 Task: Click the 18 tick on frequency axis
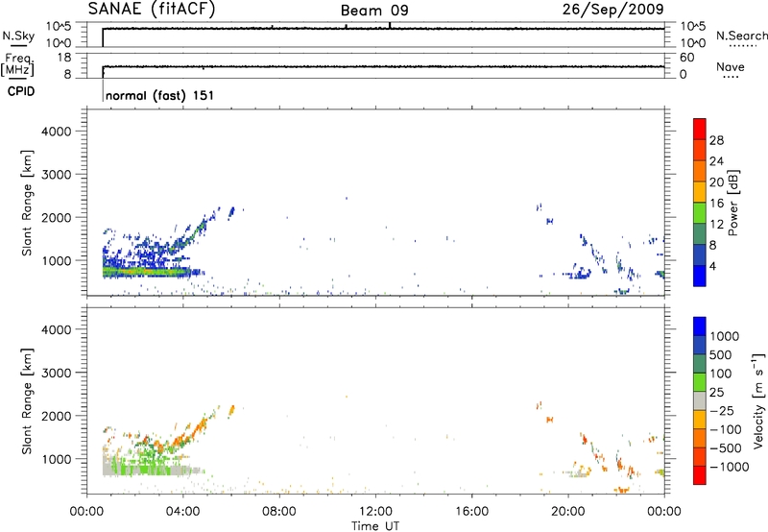click(63, 58)
